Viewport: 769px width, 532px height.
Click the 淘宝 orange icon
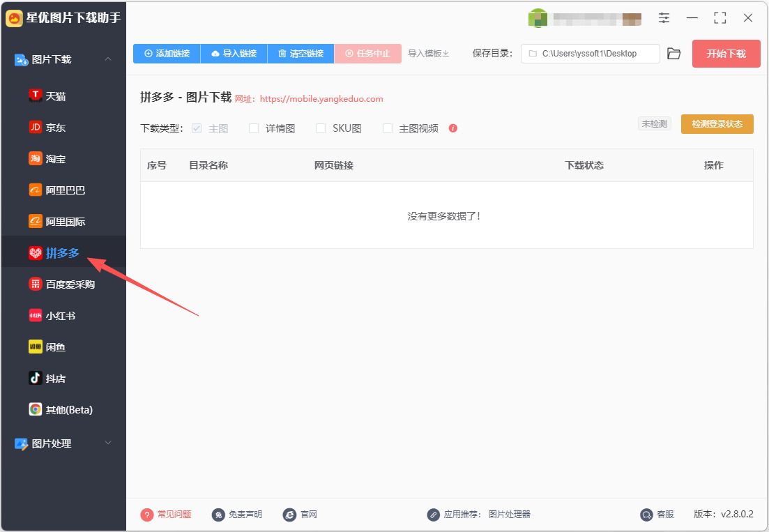(x=36, y=158)
